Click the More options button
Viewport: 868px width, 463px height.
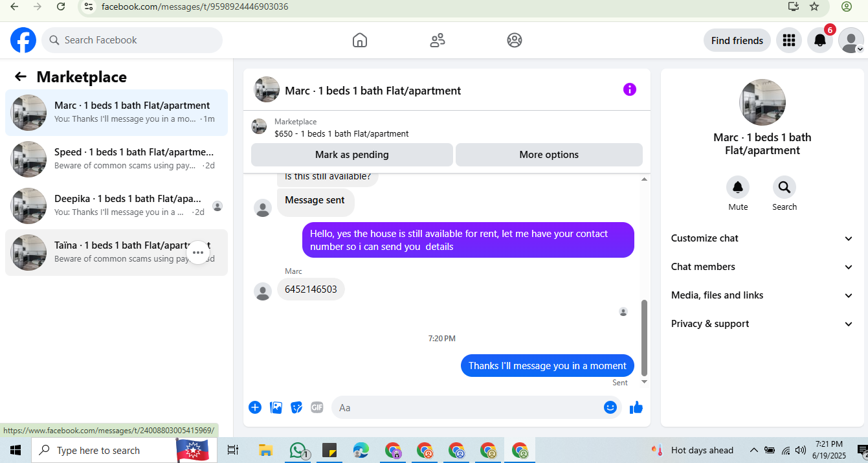(x=549, y=155)
